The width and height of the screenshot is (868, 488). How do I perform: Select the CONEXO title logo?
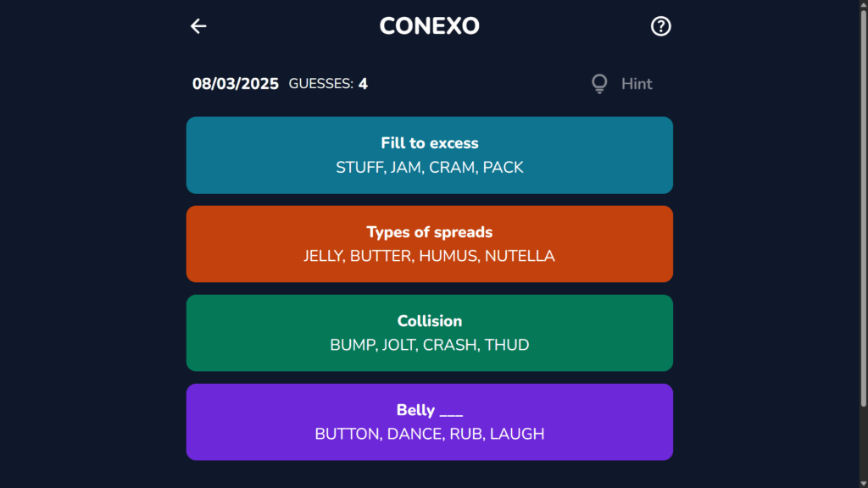point(429,25)
